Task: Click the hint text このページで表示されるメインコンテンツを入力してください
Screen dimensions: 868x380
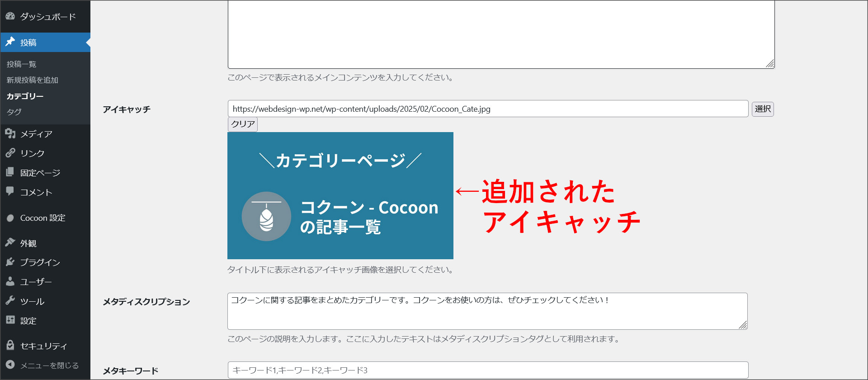Action: tap(340, 77)
